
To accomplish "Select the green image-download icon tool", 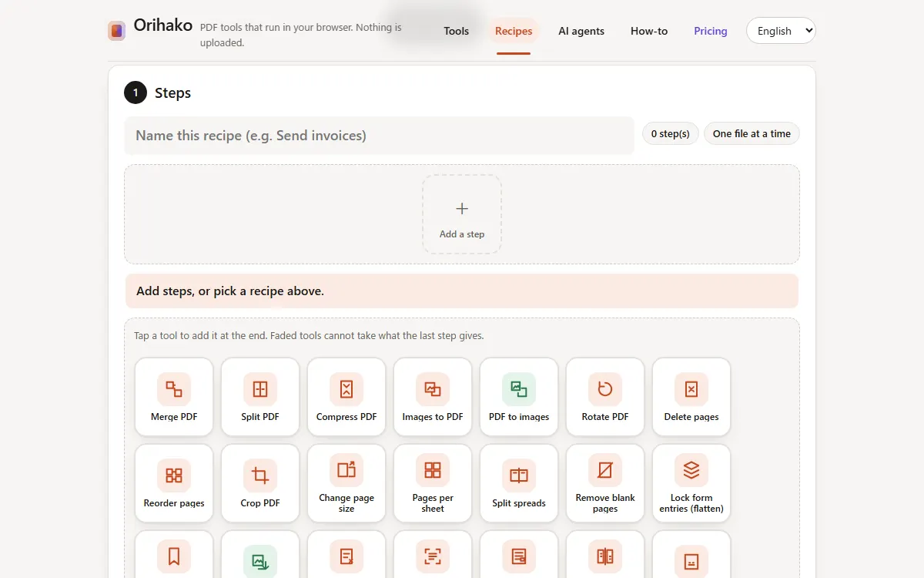I will 260,555.
